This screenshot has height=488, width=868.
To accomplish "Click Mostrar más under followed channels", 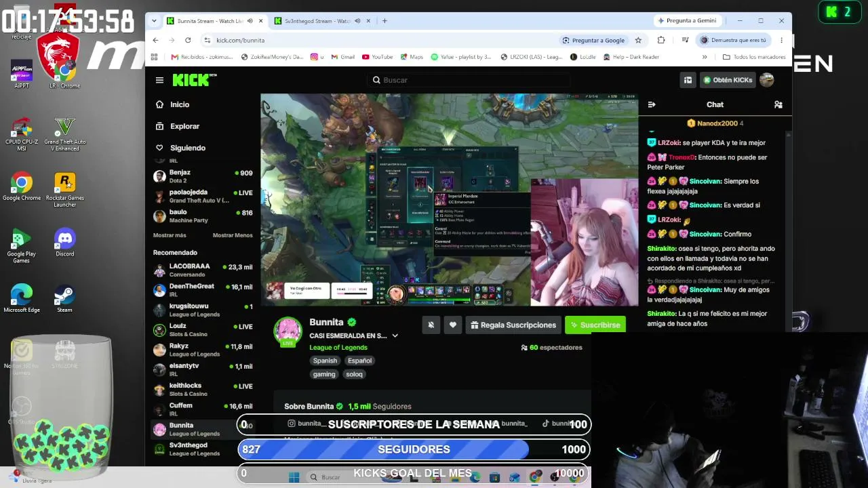I will [x=170, y=235].
